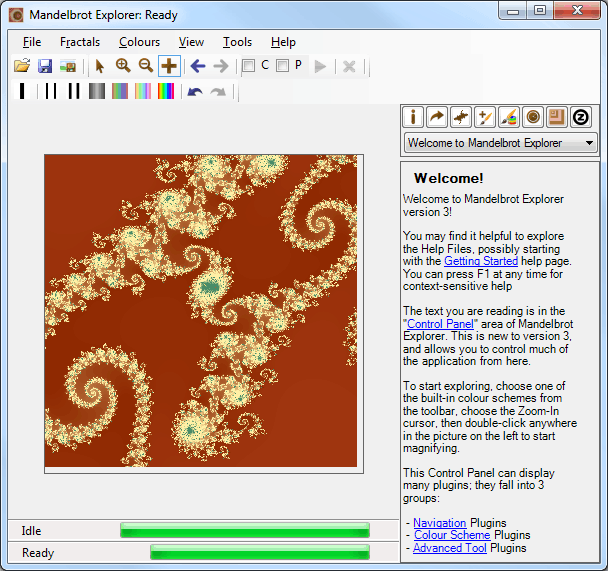Go forward with the grey right arrow

click(x=221, y=66)
